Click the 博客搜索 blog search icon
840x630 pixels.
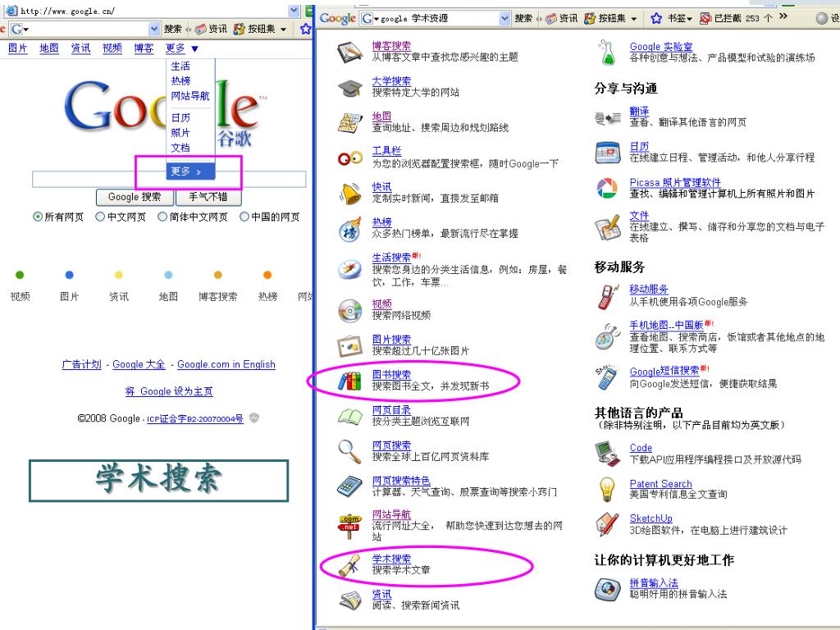[x=349, y=52]
